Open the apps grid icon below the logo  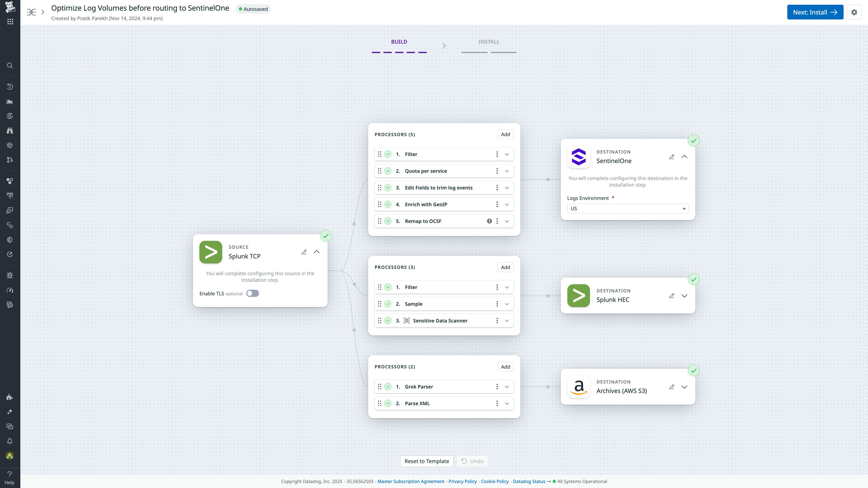point(10,21)
